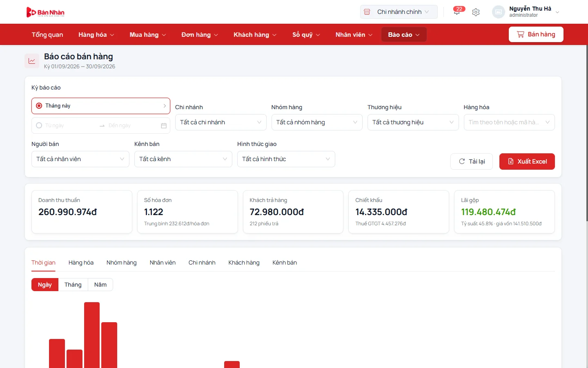The width and height of the screenshot is (588, 368).
Task: Switch to the Nhân viên report tab
Action: coord(163,263)
